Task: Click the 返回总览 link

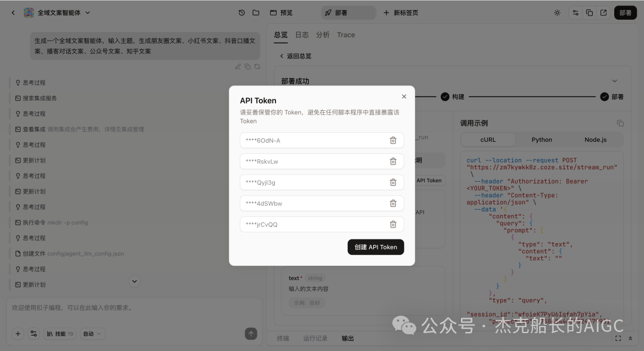Action: coord(295,56)
